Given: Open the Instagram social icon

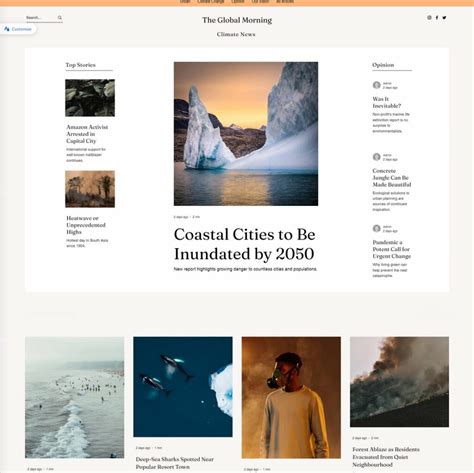Looking at the screenshot, I should (429, 18).
